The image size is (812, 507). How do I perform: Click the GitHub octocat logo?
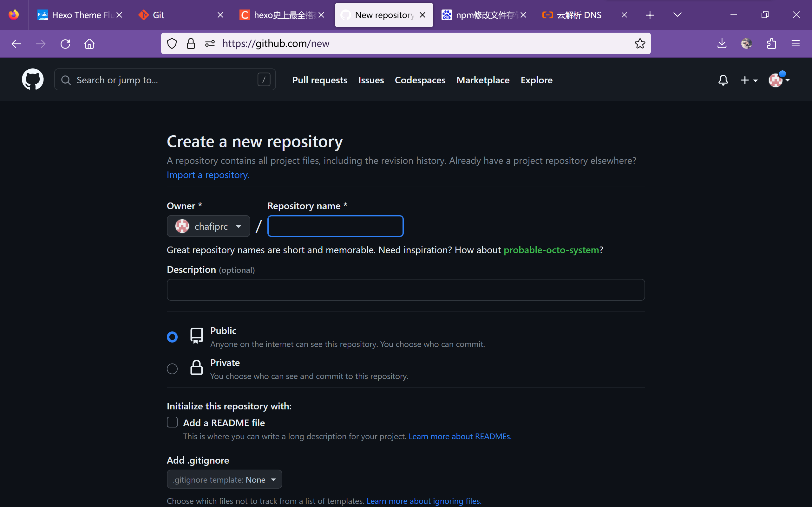click(33, 80)
